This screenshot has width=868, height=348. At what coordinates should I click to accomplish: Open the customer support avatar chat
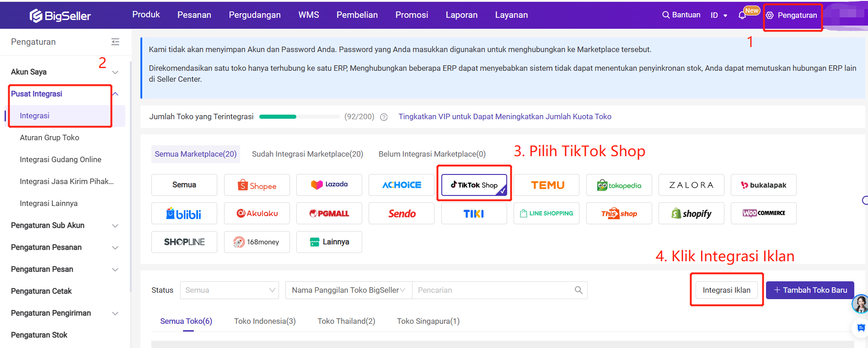pos(860,304)
